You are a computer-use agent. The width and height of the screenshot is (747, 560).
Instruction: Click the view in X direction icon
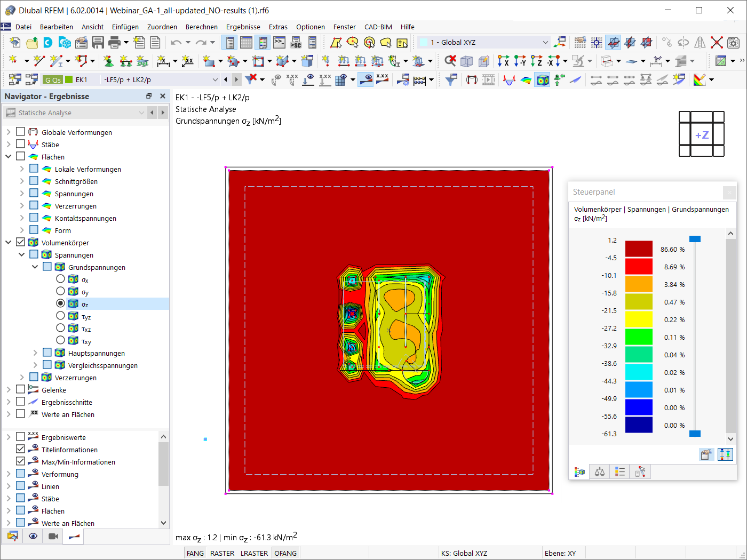coord(503,61)
